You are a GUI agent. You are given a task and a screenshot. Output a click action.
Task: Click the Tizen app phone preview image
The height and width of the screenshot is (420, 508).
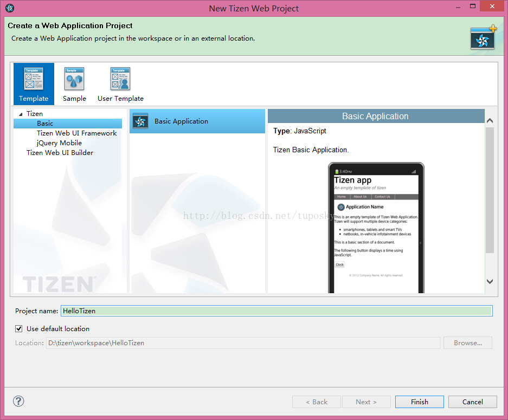click(376, 228)
